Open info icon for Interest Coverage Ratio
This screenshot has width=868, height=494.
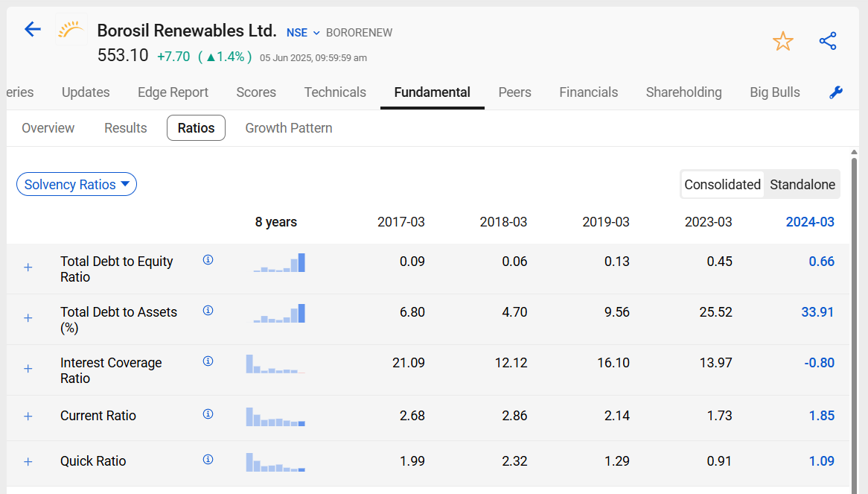click(208, 361)
